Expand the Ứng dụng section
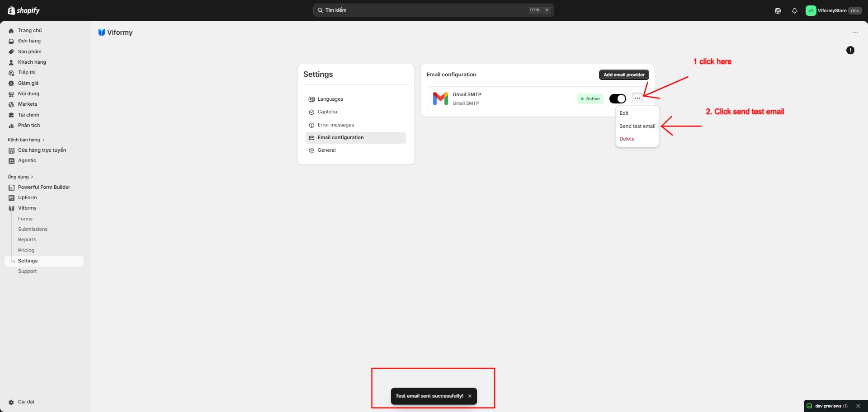868x412 pixels. (20, 177)
